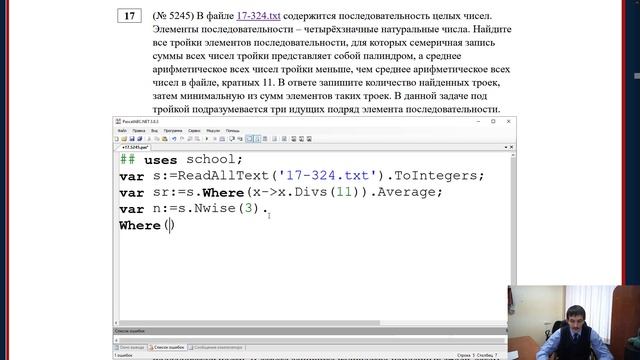Open the Модули menu

tap(213, 131)
